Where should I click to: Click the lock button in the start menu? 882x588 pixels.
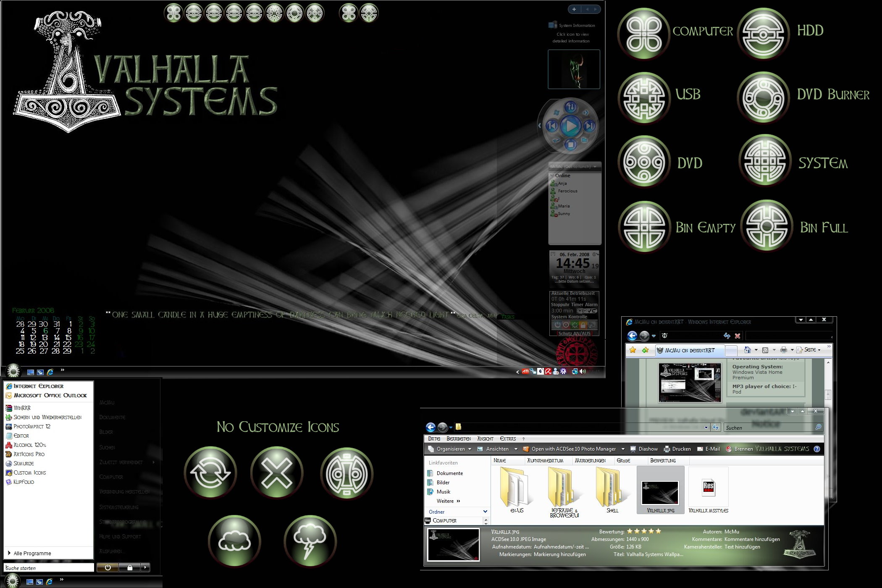click(130, 567)
